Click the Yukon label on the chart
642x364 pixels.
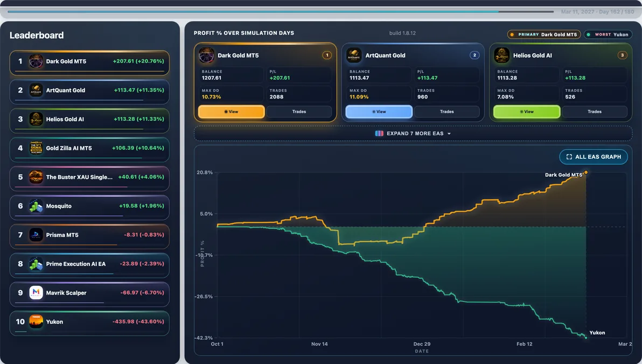pos(597,333)
